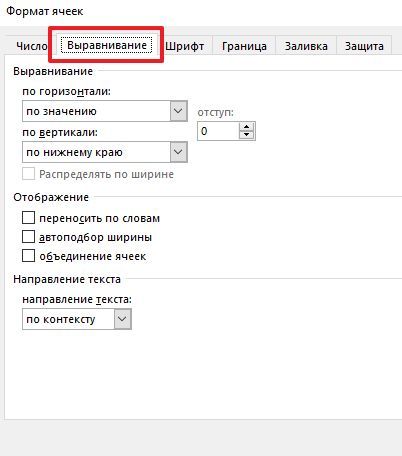
Task: Enable автоподбор ширины checkbox
Action: 28,237
